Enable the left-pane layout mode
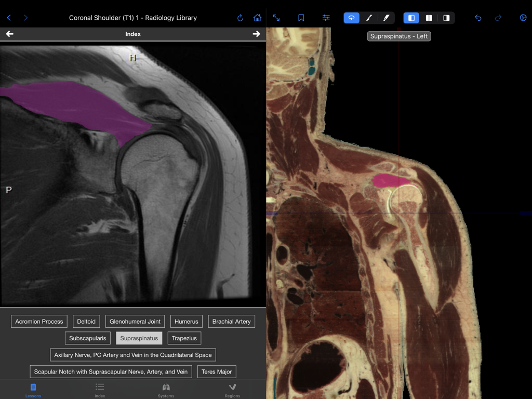Image resolution: width=532 pixels, height=399 pixels. pos(411,18)
